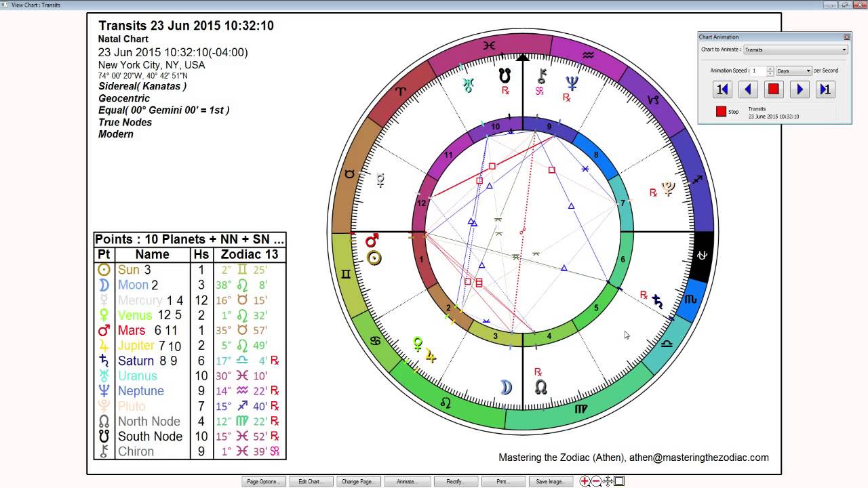Play chart animation forward

pos(800,89)
